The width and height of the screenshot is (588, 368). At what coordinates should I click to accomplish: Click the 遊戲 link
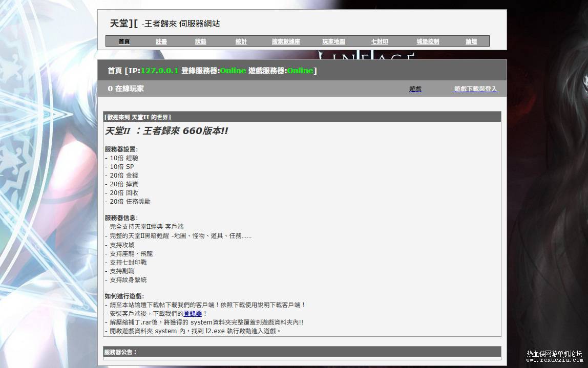[x=415, y=89]
